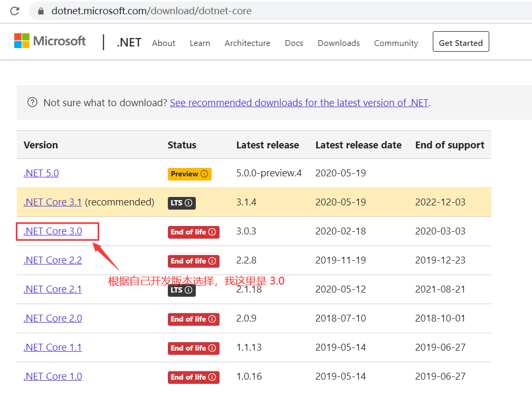
Task: Click the address bar URL
Action: tap(151, 11)
